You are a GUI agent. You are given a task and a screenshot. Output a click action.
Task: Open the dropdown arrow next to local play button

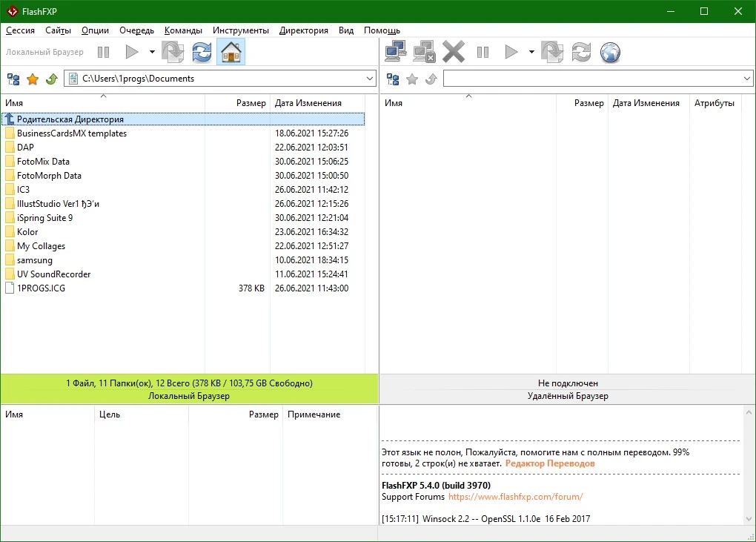152,52
